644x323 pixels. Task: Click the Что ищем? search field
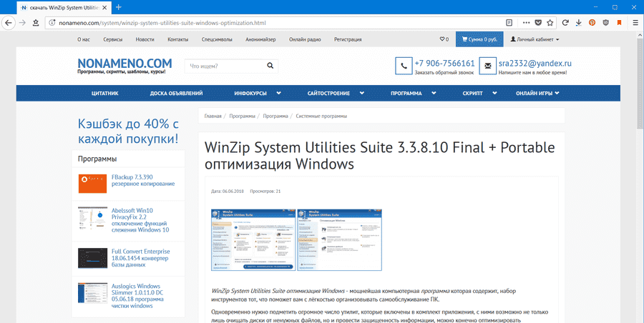tap(224, 66)
